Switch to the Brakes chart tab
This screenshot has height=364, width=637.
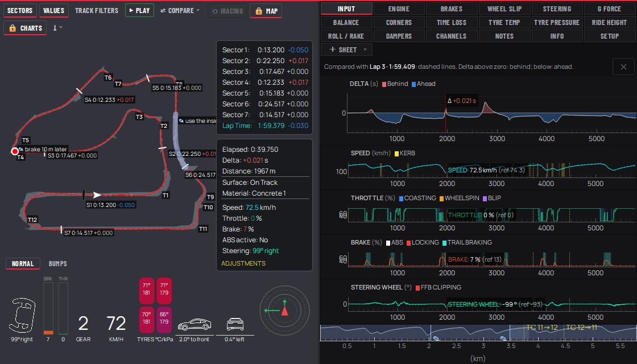tap(452, 9)
